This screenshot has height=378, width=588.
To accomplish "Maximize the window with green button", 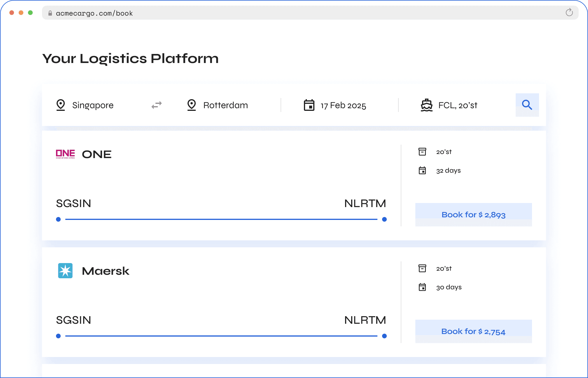I will click(x=30, y=13).
